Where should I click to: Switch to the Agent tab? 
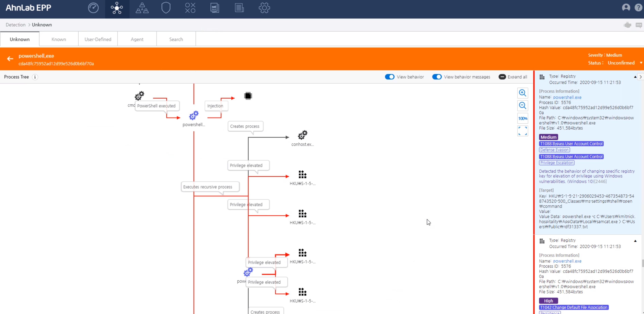point(137,39)
